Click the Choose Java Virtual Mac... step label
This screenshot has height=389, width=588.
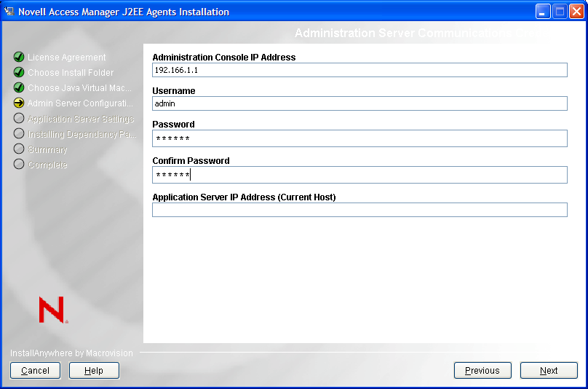click(x=79, y=88)
